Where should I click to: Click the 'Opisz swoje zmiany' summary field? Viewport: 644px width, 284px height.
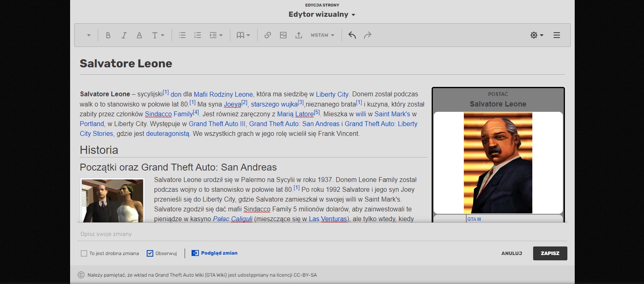pos(322,234)
